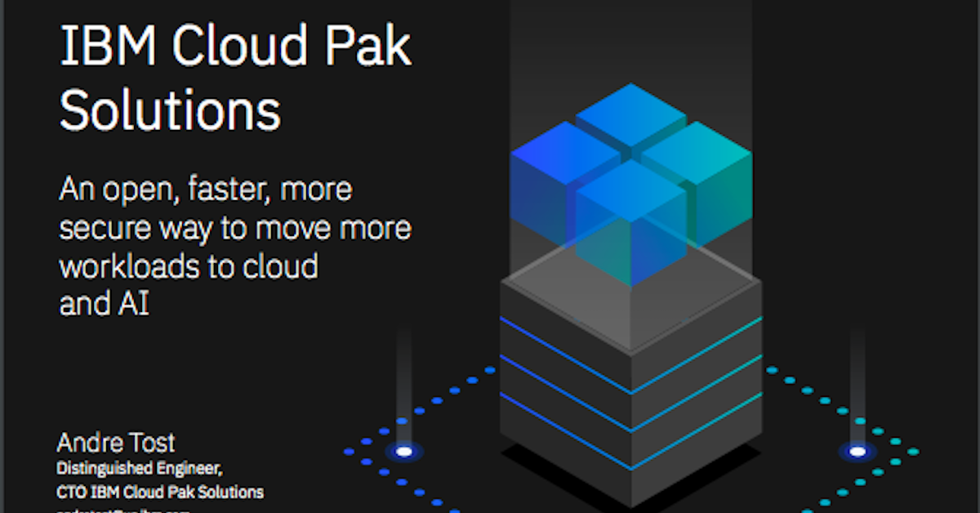This screenshot has height=513, width=980.
Task: Select the subtitle starting "An open, faster, more"
Action: (235, 247)
